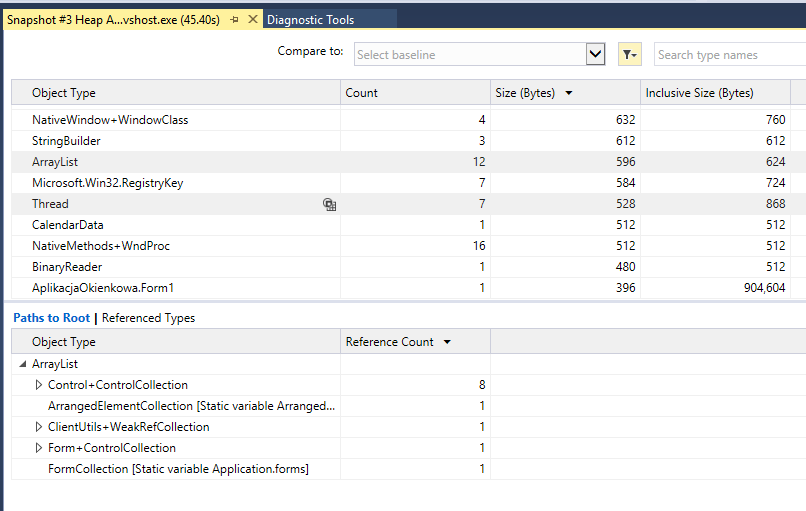Expand the Control+ControlCollection node
Screen dimensions: 806x511
[40, 385]
